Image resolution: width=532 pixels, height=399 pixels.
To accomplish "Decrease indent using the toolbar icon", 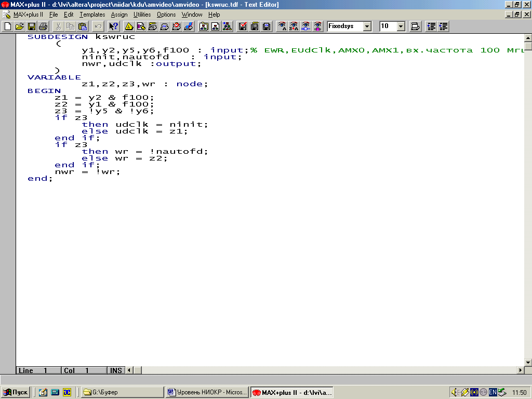I will point(443,26).
